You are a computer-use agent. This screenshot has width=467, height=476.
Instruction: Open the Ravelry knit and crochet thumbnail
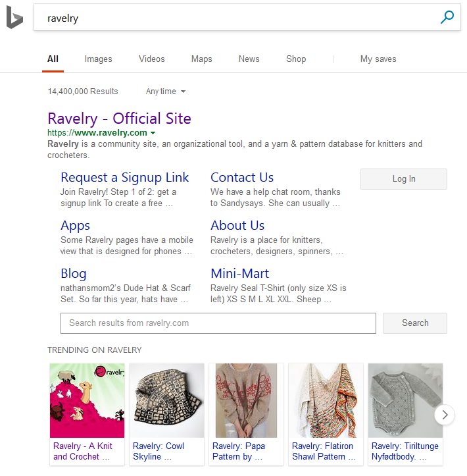click(x=87, y=401)
